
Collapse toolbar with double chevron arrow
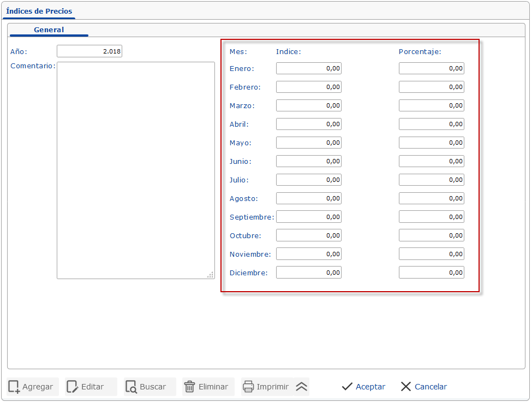pyautogui.click(x=302, y=387)
